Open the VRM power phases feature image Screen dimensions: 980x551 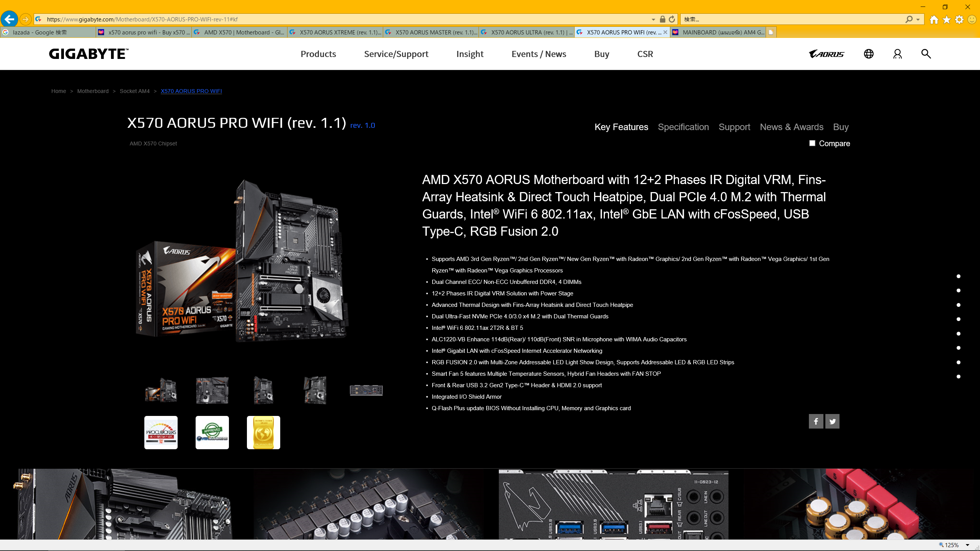(368, 504)
